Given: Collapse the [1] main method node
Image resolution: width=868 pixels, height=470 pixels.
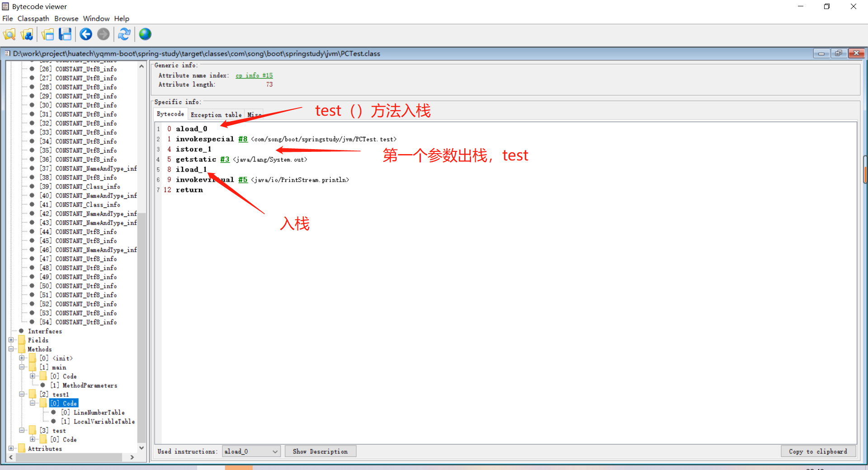Looking at the screenshot, I should [22, 367].
